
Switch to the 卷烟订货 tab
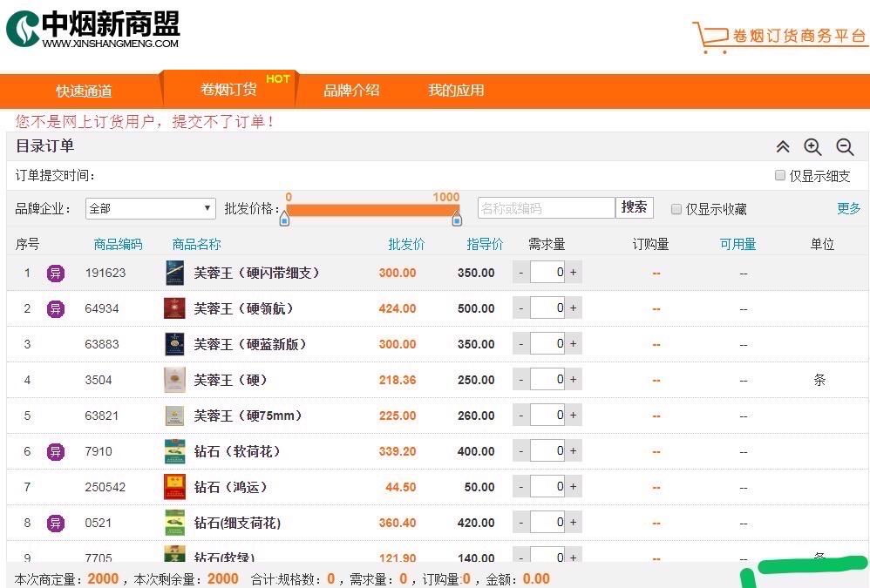[x=228, y=89]
